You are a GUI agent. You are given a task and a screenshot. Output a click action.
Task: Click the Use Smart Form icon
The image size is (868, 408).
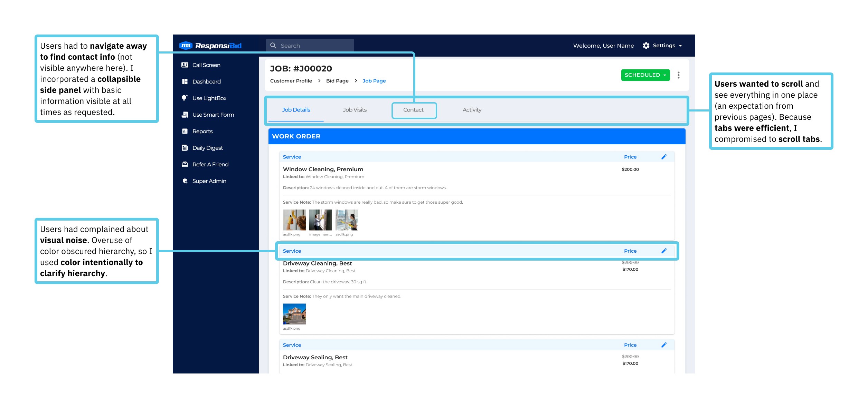pos(185,115)
